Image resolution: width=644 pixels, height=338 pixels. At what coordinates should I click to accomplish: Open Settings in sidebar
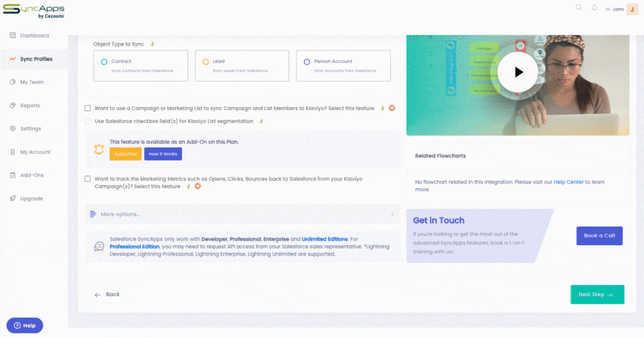coord(31,129)
